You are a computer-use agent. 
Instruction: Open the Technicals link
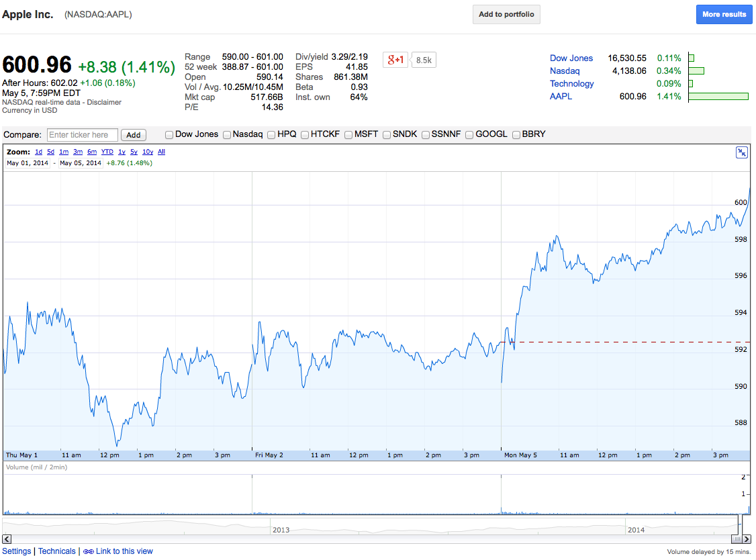(57, 551)
